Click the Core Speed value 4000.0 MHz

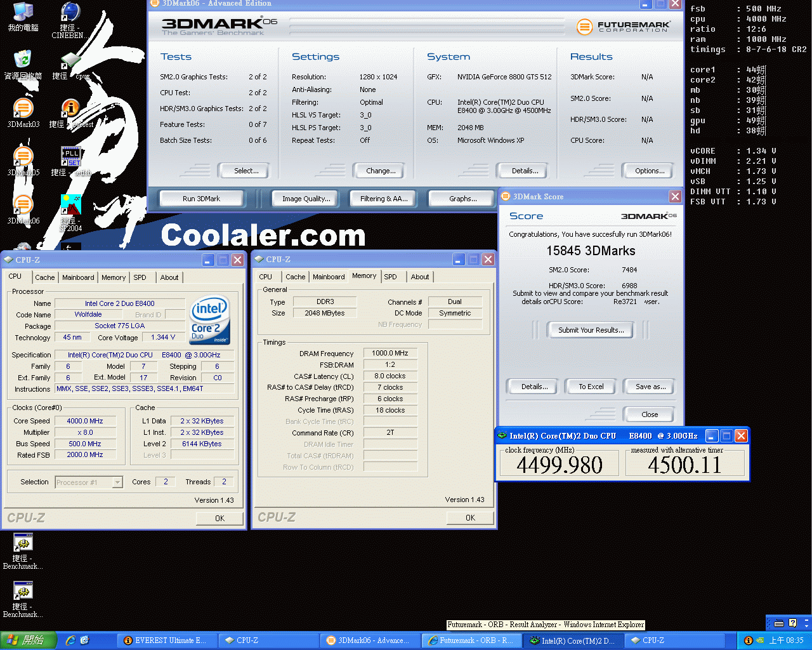click(x=85, y=421)
